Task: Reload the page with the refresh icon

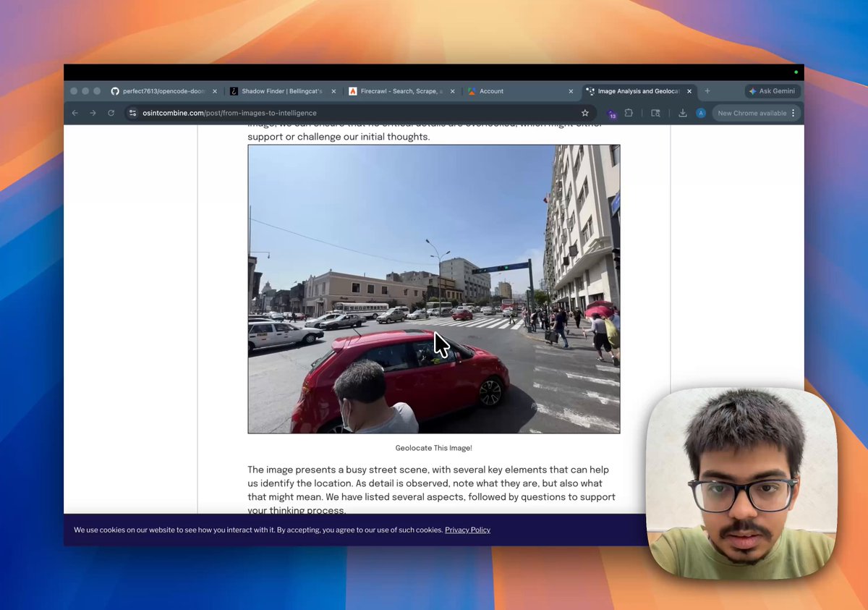Action: 111,113
